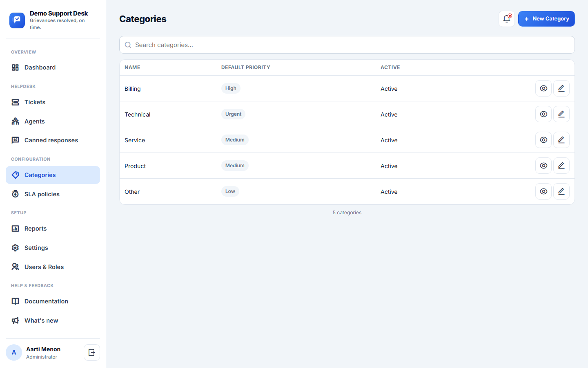Select Categories in the sidebar

coord(53,175)
